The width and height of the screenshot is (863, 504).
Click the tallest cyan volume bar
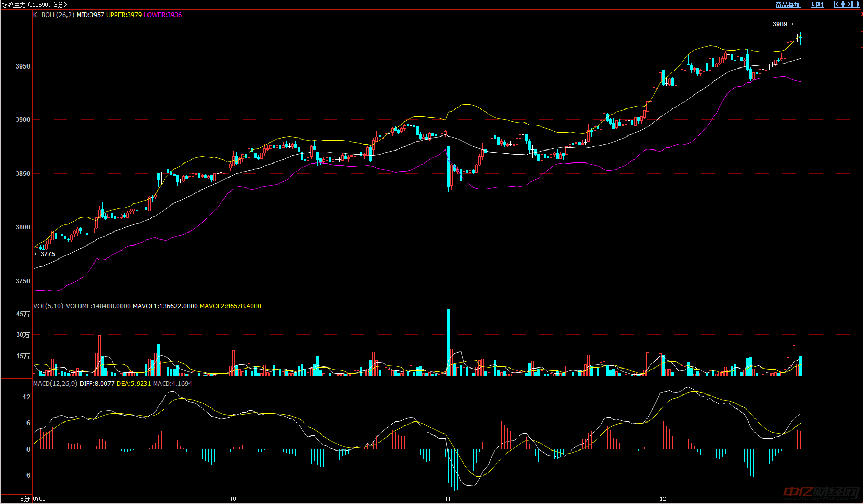pos(448,343)
